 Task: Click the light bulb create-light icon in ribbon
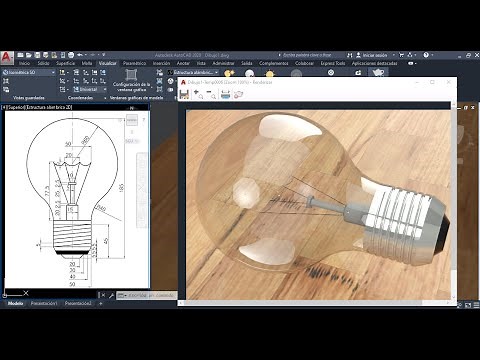tap(229, 73)
